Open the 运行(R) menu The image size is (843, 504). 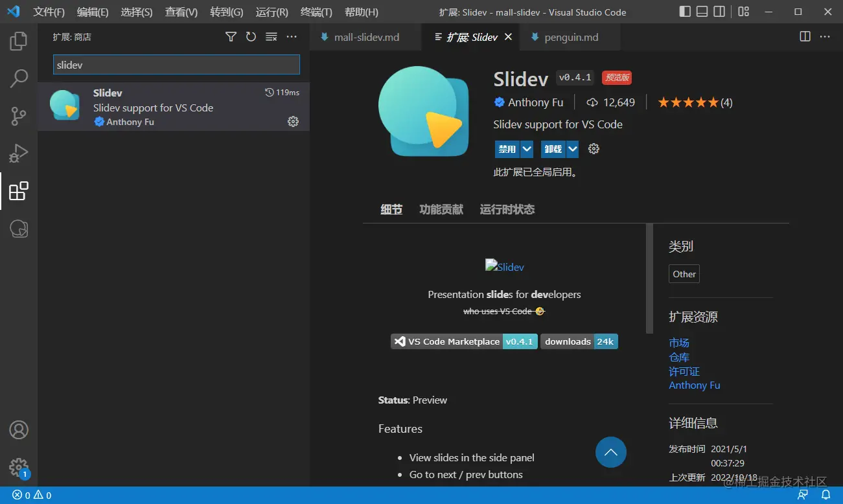click(272, 12)
